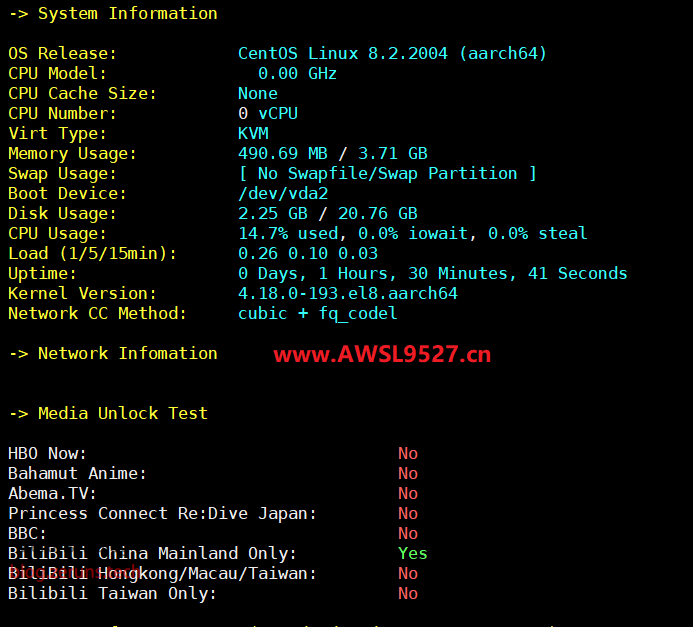Click the www.AWSL9527.cn watermark link
The width and height of the screenshot is (693, 627).
pos(382,354)
